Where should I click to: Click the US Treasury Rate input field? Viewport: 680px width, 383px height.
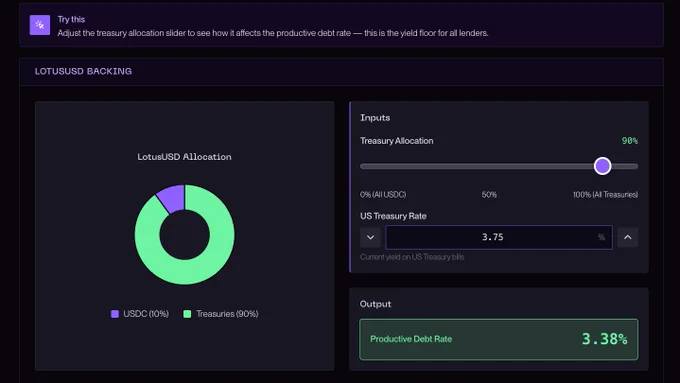coord(499,237)
